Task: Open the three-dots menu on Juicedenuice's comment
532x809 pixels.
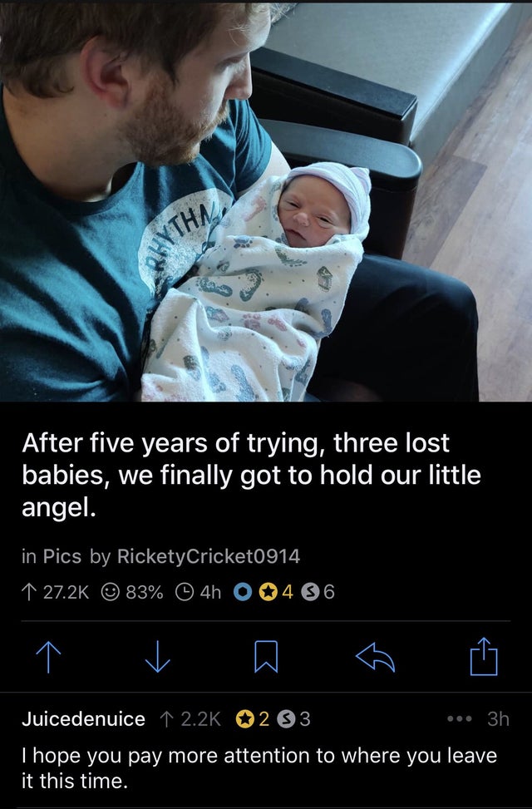Action: click(459, 718)
